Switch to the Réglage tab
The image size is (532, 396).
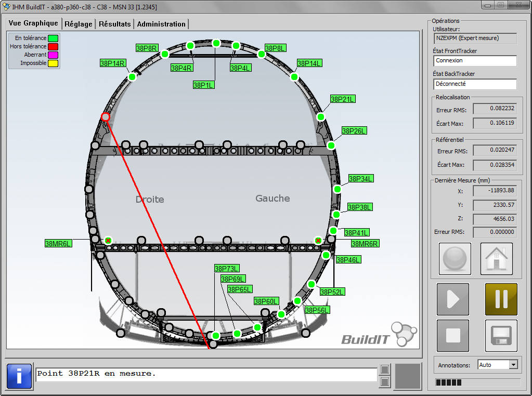(x=79, y=23)
